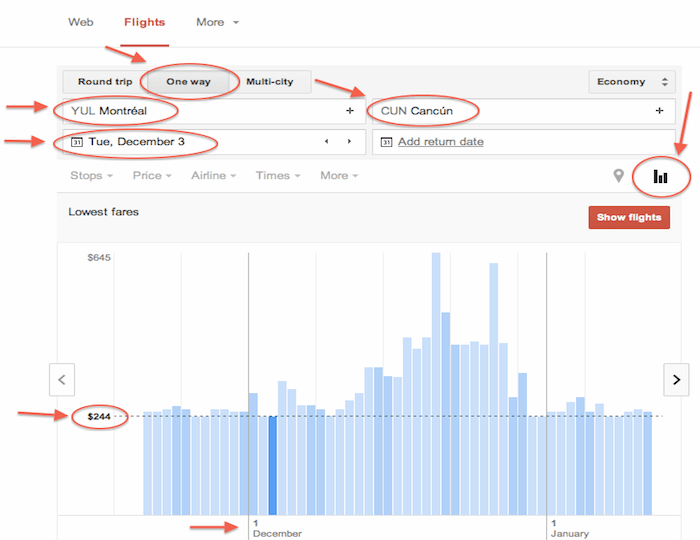Open the map view pin icon
This screenshot has height=540, width=700.
(x=618, y=176)
